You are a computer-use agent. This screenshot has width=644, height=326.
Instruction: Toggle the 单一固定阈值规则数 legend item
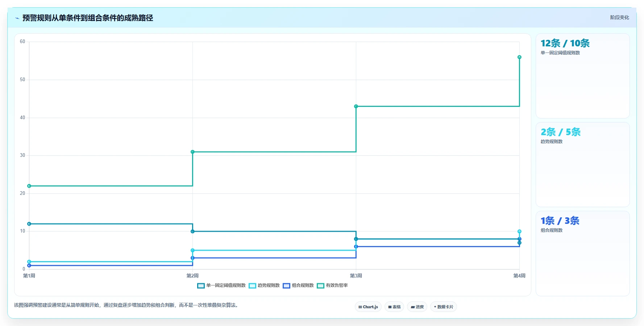(x=221, y=285)
